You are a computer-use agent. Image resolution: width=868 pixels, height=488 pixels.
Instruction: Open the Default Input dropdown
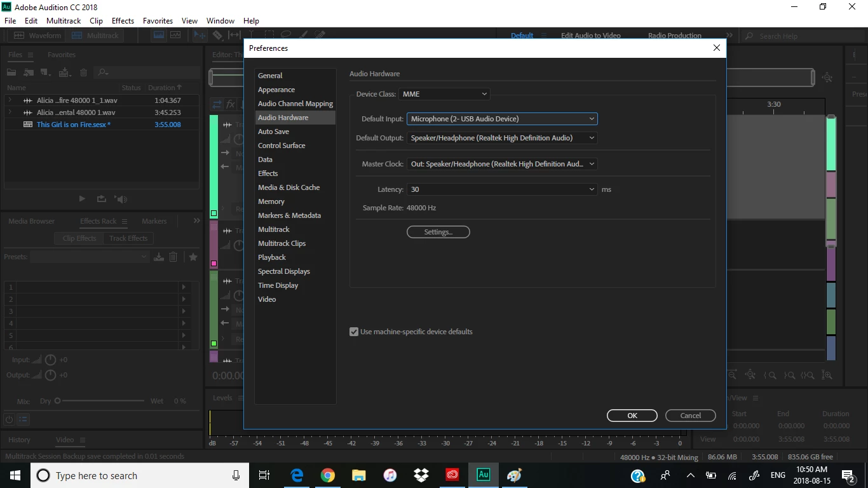tap(502, 119)
